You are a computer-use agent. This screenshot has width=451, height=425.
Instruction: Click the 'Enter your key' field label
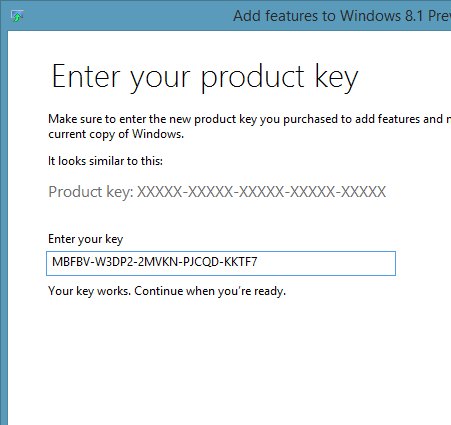pyautogui.click(x=86, y=239)
